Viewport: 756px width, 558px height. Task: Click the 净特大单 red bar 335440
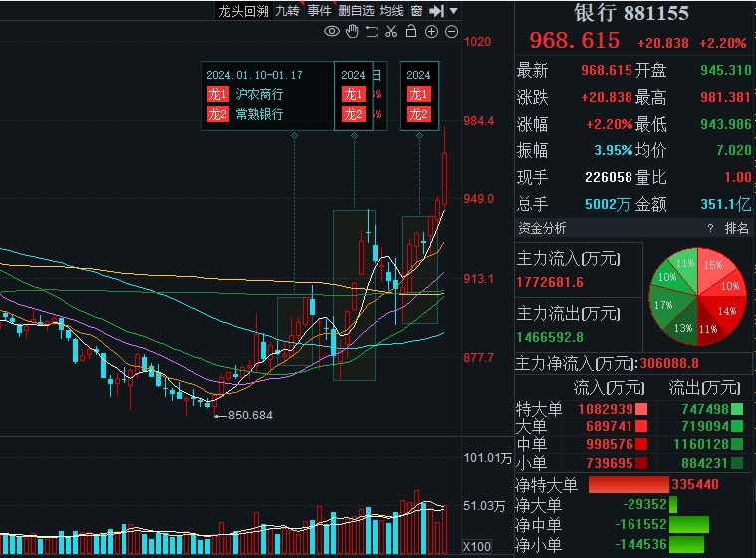629,484
